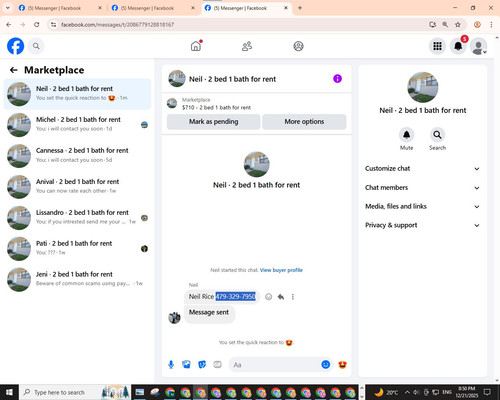
Task: Reply to Neil Rice message
Action: [x=281, y=297]
